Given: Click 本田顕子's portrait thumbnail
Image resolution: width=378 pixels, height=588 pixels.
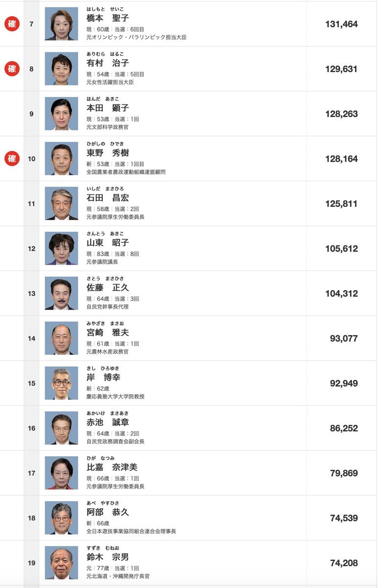Looking at the screenshot, I should (x=61, y=114).
